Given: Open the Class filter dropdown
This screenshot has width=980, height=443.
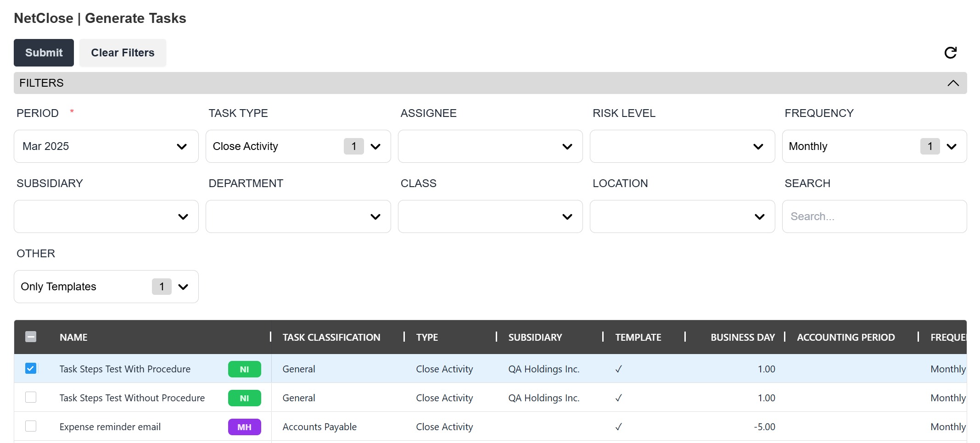Looking at the screenshot, I should (490, 216).
